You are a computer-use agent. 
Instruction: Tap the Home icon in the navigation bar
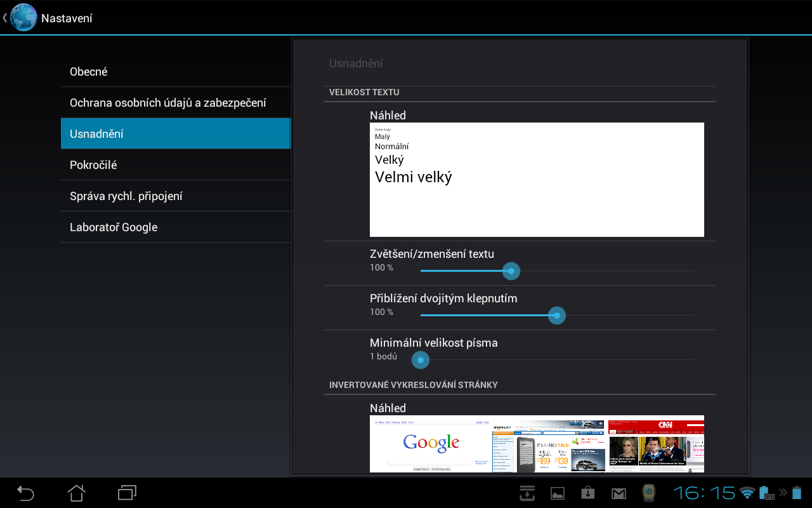[x=75, y=493]
